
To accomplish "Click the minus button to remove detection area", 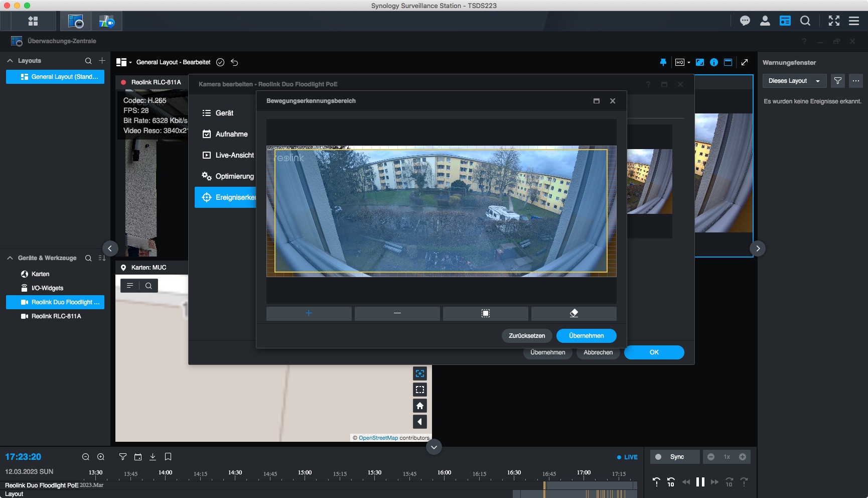I will click(x=397, y=313).
